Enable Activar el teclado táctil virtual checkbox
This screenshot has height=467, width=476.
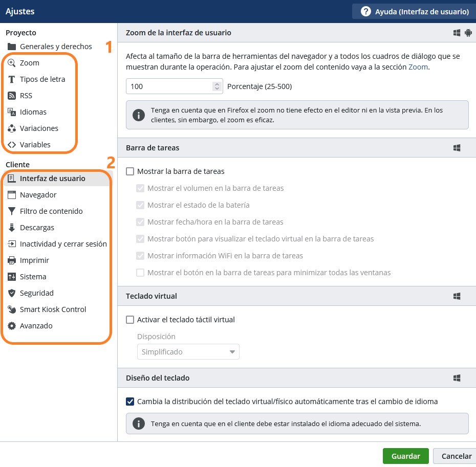(x=130, y=320)
